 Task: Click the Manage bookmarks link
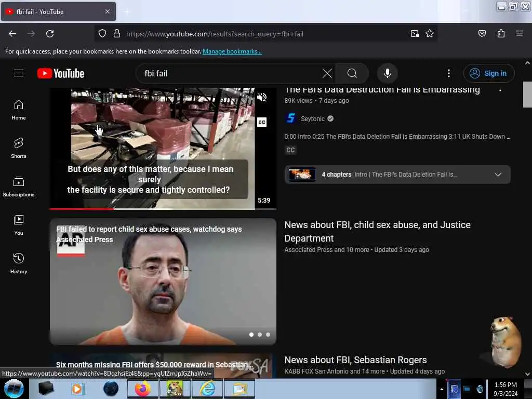tap(232, 51)
